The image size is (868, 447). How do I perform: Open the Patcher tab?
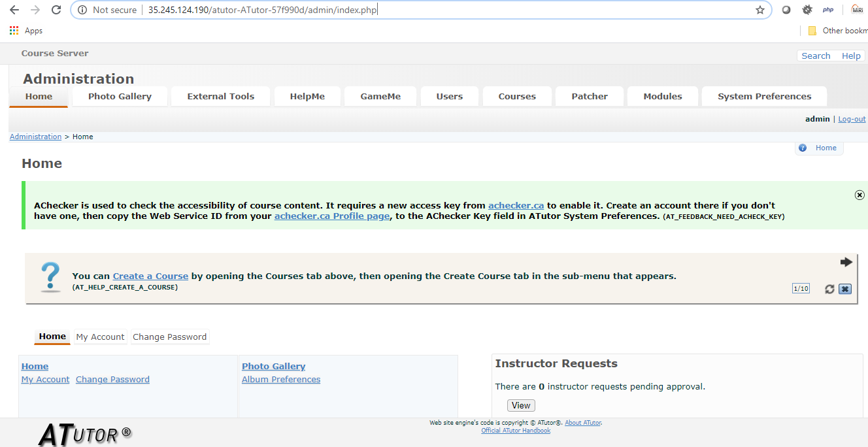[x=590, y=96]
